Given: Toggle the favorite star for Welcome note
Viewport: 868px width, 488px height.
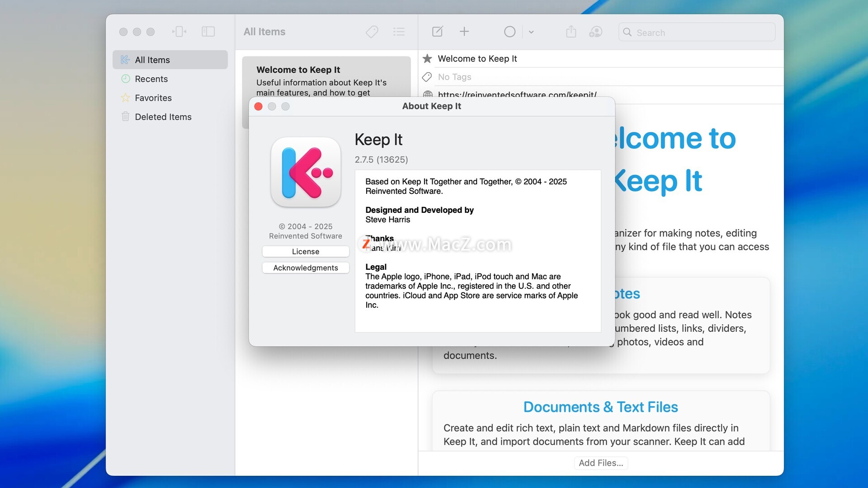Looking at the screenshot, I should point(427,59).
